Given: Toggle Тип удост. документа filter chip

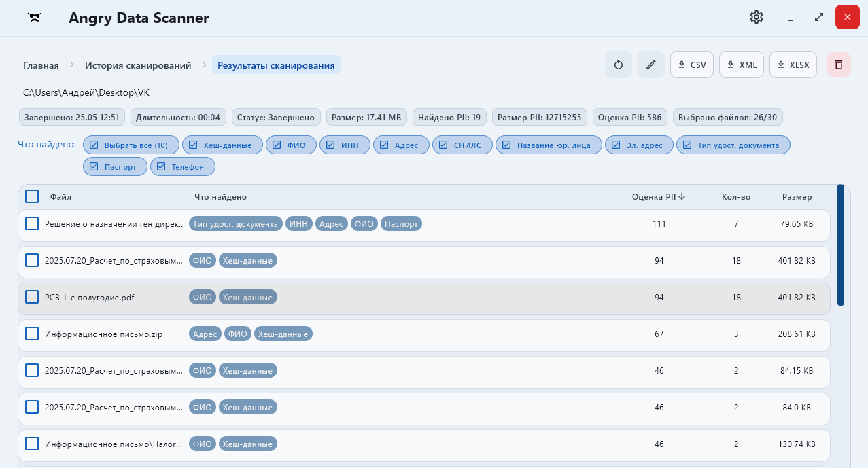Looking at the screenshot, I should coord(733,145).
